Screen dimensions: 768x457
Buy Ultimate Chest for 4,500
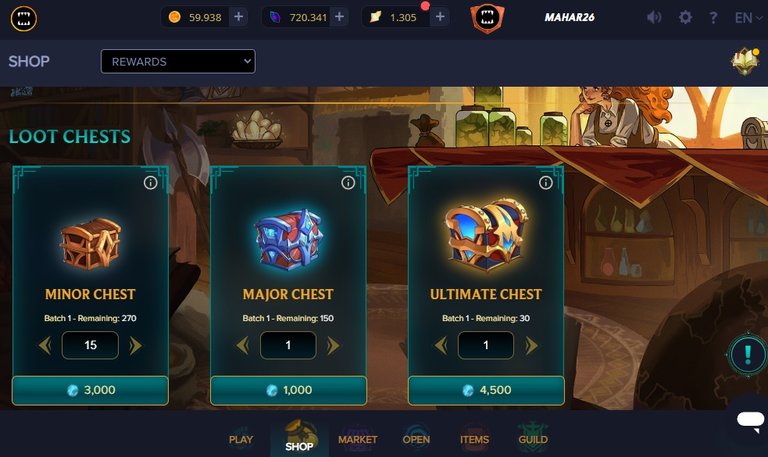(x=486, y=390)
